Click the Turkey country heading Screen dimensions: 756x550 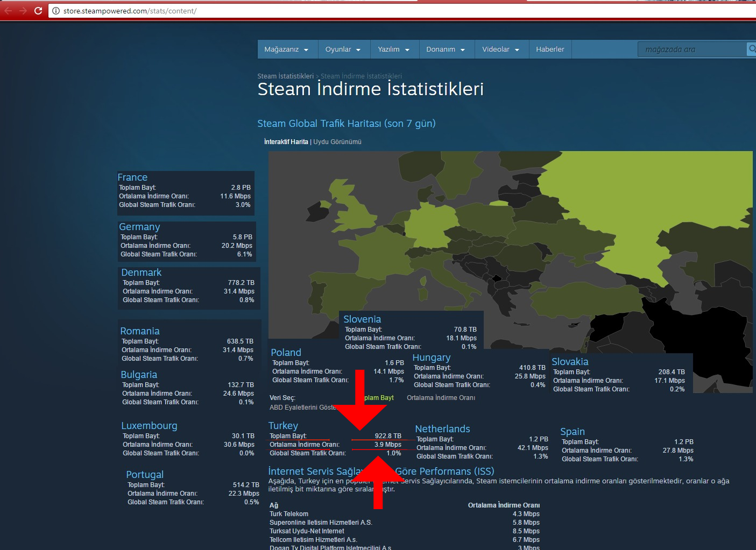tap(283, 426)
